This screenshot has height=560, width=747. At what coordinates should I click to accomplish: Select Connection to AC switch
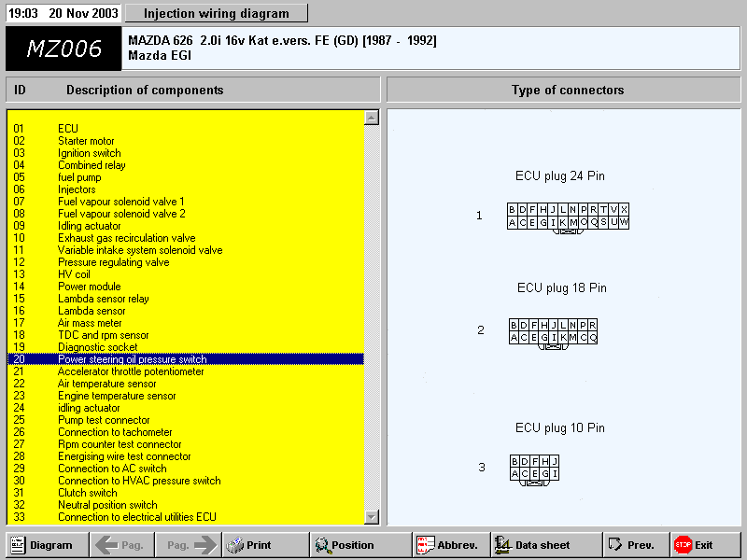pyautogui.click(x=186, y=469)
